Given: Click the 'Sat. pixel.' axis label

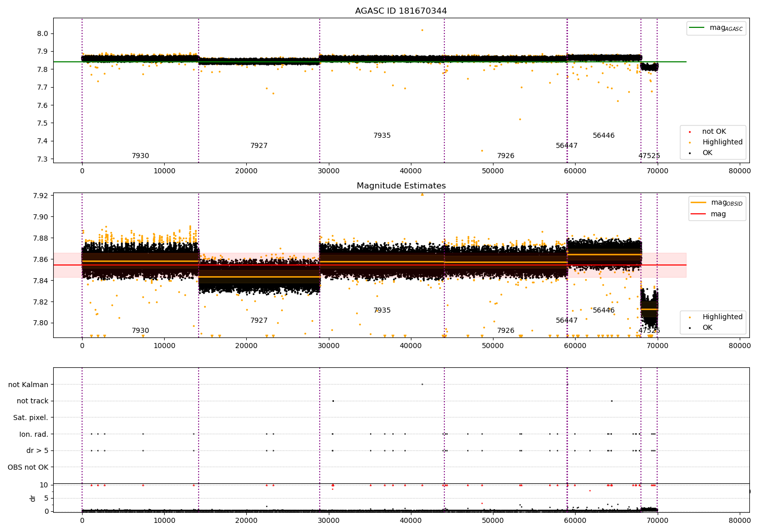Looking at the screenshot, I should tap(31, 418).
